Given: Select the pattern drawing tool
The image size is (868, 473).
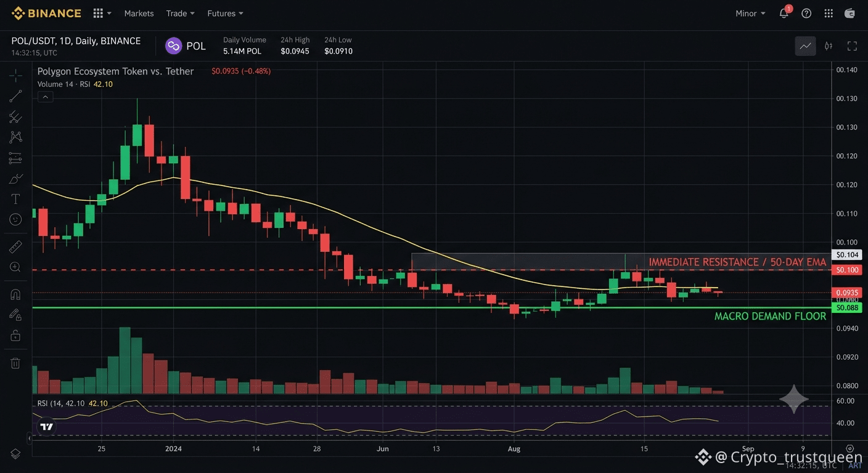Looking at the screenshot, I should pos(15,137).
